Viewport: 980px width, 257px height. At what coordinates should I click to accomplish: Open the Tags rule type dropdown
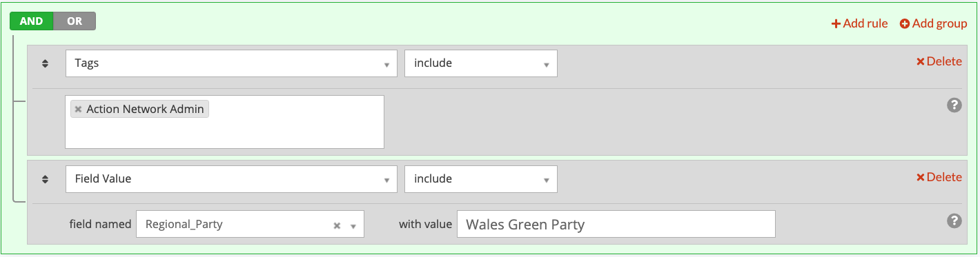click(231, 63)
